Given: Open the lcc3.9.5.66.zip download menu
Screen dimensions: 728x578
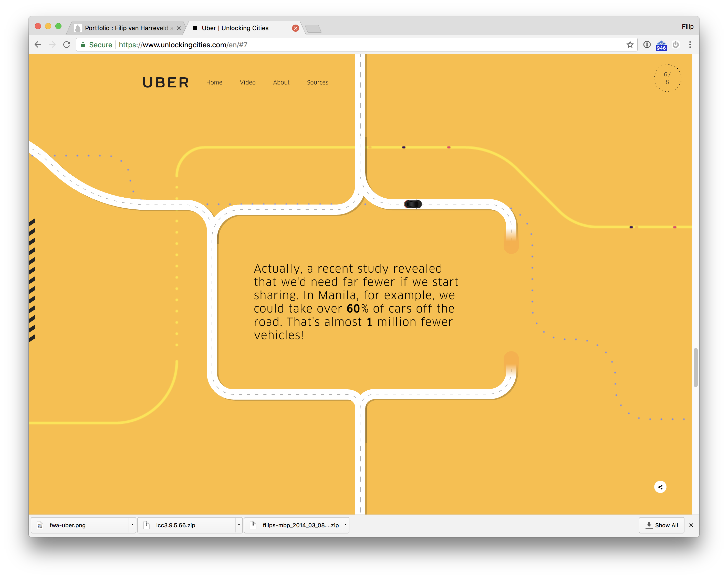Looking at the screenshot, I should (239, 525).
